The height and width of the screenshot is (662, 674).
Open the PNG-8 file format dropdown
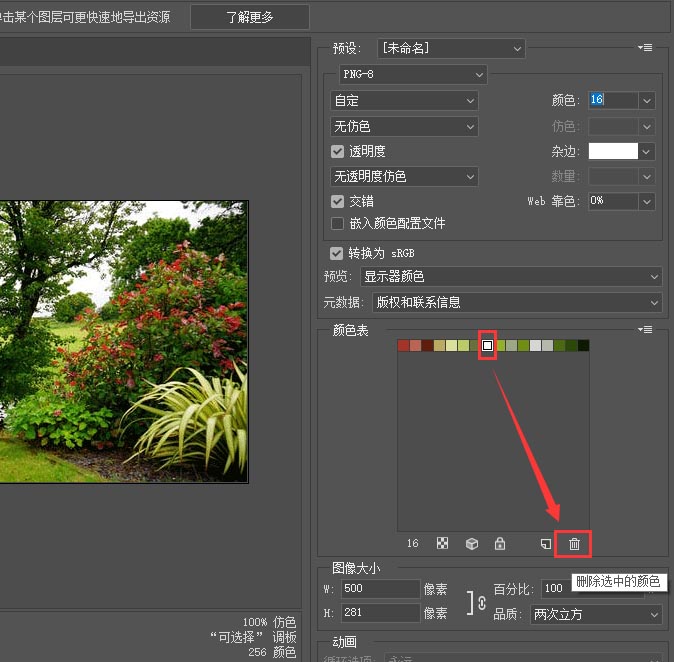pos(413,75)
